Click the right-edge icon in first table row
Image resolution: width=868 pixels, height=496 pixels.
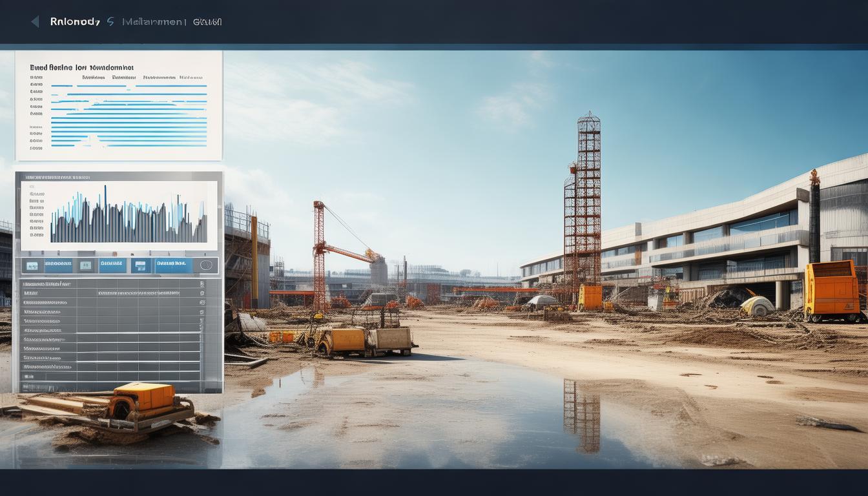tap(202, 284)
